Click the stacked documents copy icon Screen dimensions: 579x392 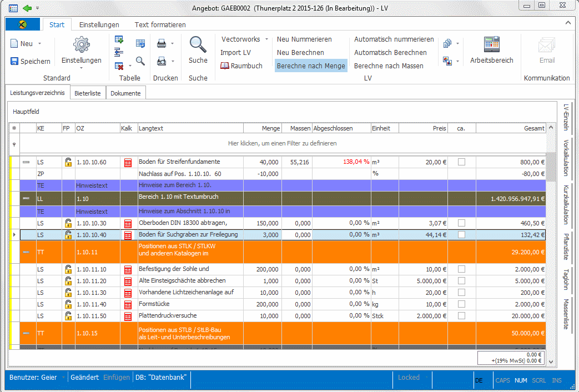coord(447,44)
